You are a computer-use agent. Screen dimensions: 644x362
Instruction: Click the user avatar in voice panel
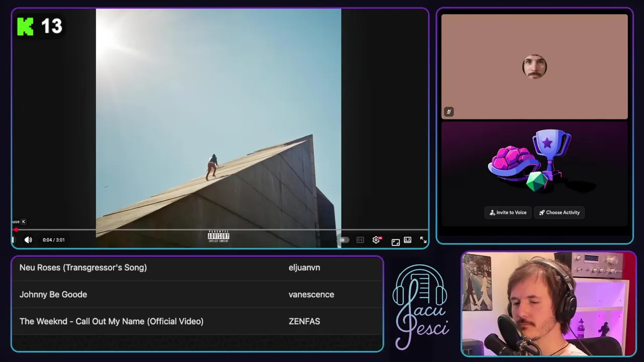(534, 66)
